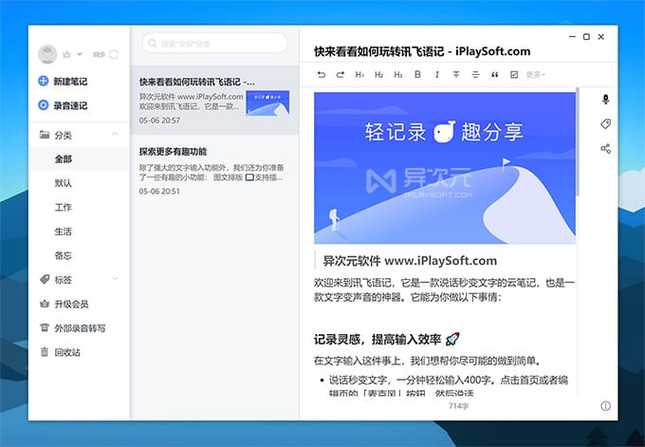The height and width of the screenshot is (447, 645).
Task: Click the heading 记录灵感，提高输入效率
Action: pos(387,339)
